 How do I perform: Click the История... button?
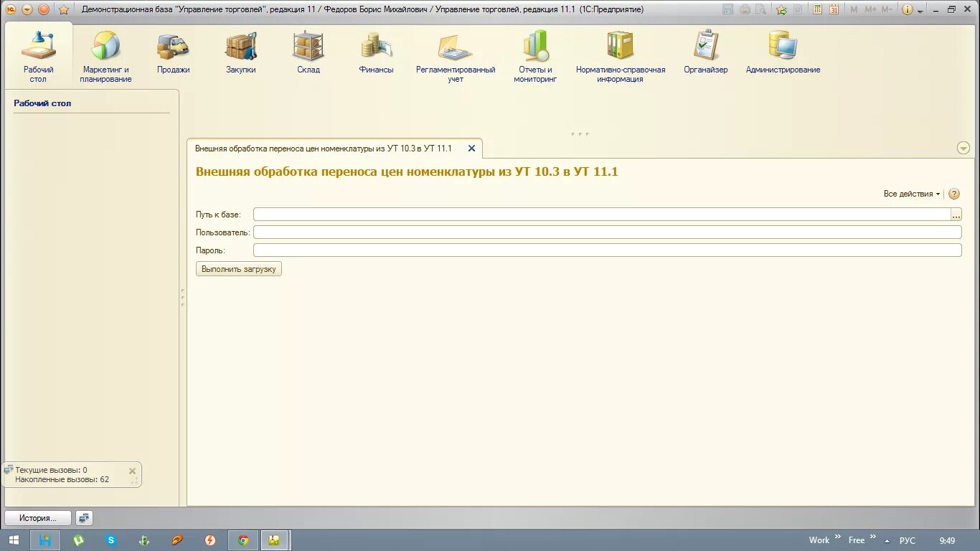coord(39,518)
